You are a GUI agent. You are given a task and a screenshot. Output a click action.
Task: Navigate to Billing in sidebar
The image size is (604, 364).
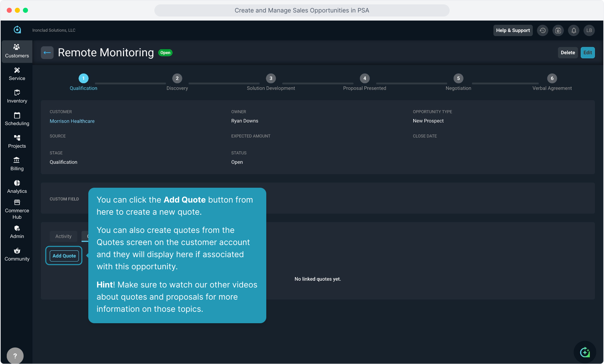17,164
